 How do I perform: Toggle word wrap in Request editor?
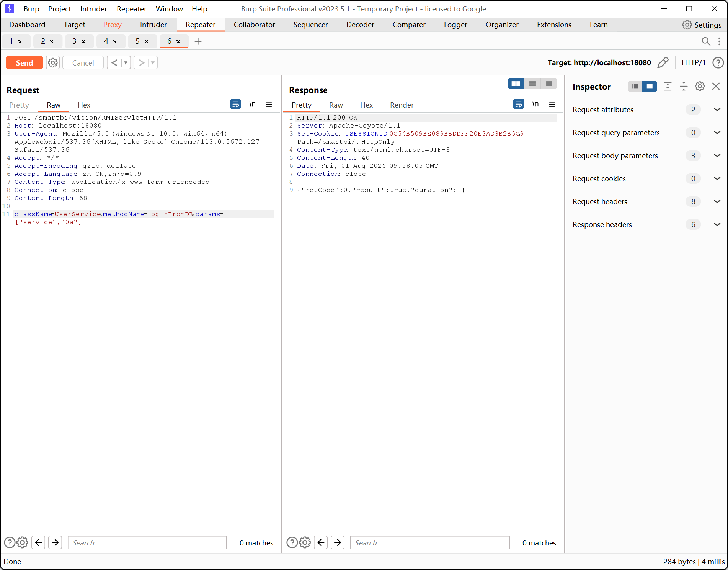coord(235,104)
